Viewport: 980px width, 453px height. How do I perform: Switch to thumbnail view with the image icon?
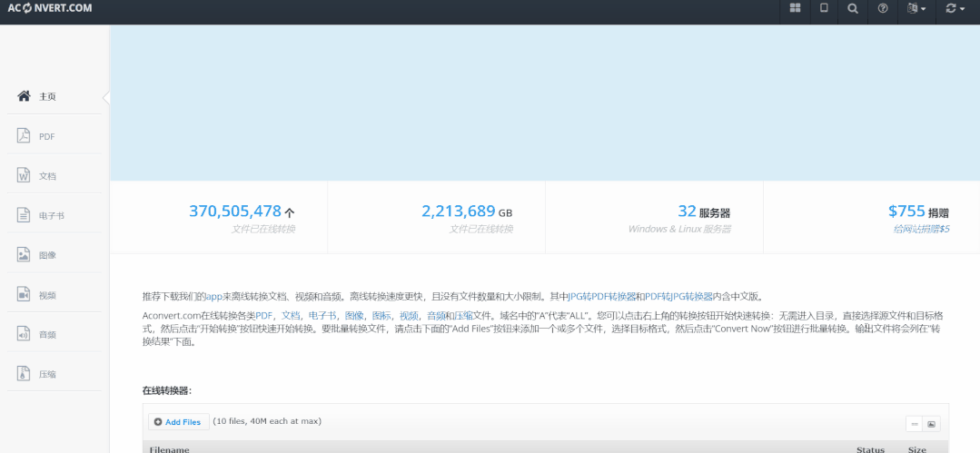click(931, 424)
